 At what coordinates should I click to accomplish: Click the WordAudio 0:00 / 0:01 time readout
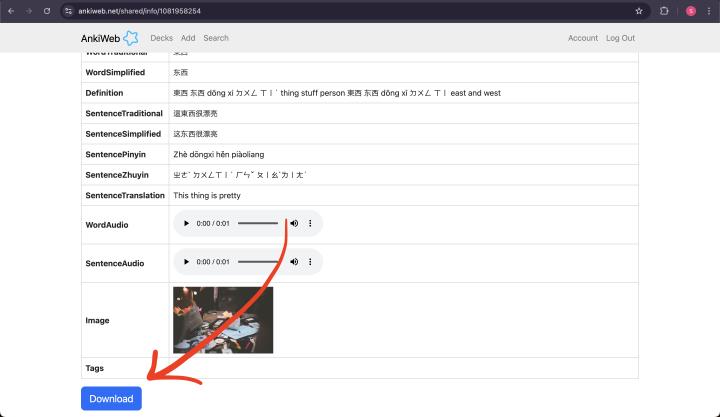tap(213, 223)
